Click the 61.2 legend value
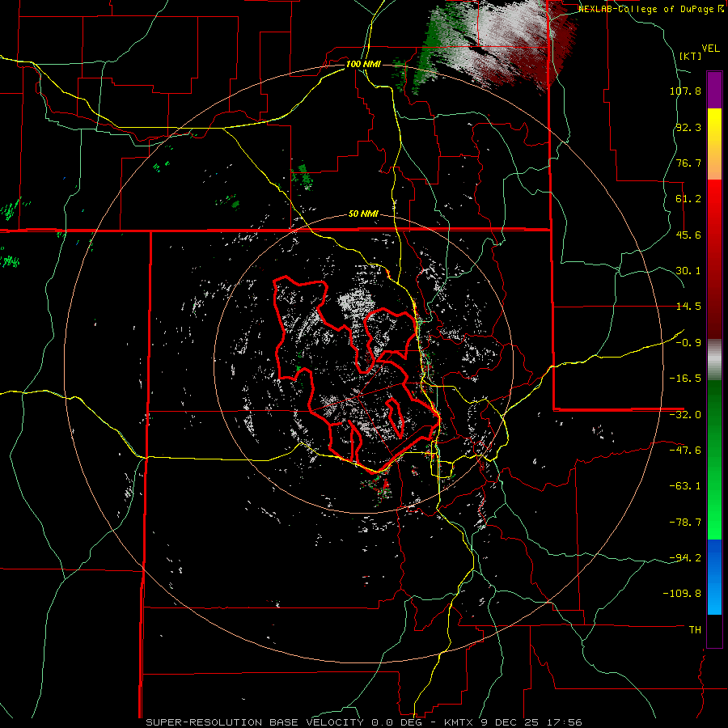 click(688, 199)
